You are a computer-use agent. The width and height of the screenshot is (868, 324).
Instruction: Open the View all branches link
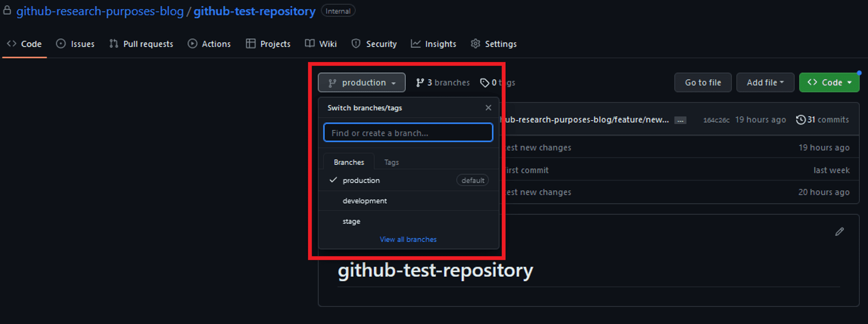pos(408,240)
